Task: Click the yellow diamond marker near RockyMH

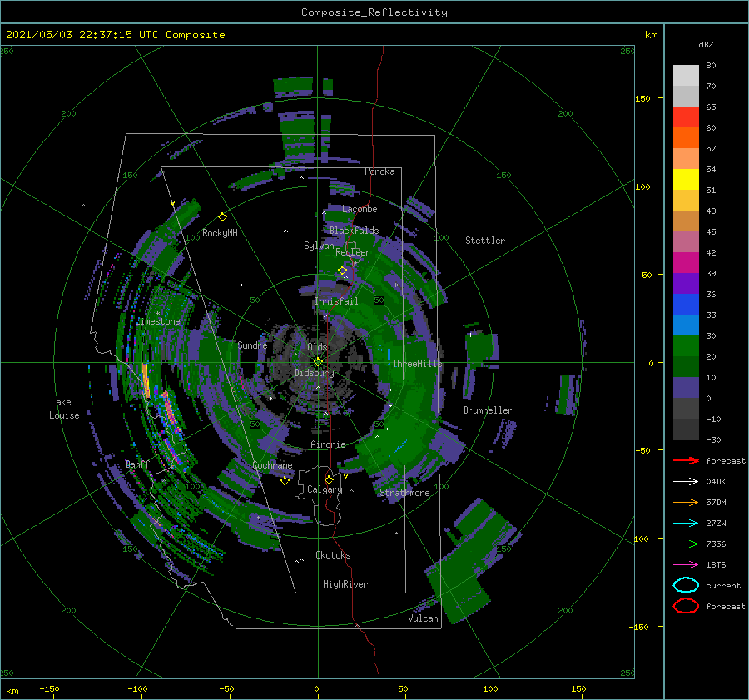Action: click(222, 217)
